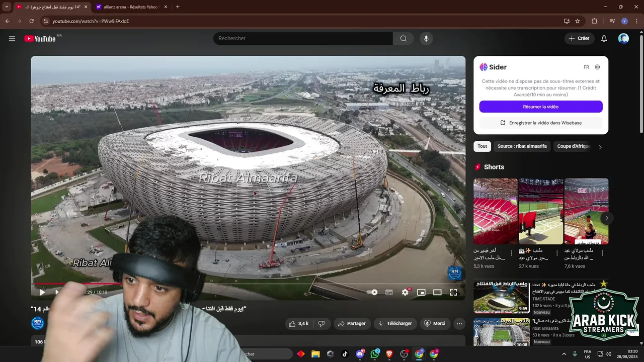Open video player settings gear
Screen dimensions: 644x362
[x=405, y=292]
